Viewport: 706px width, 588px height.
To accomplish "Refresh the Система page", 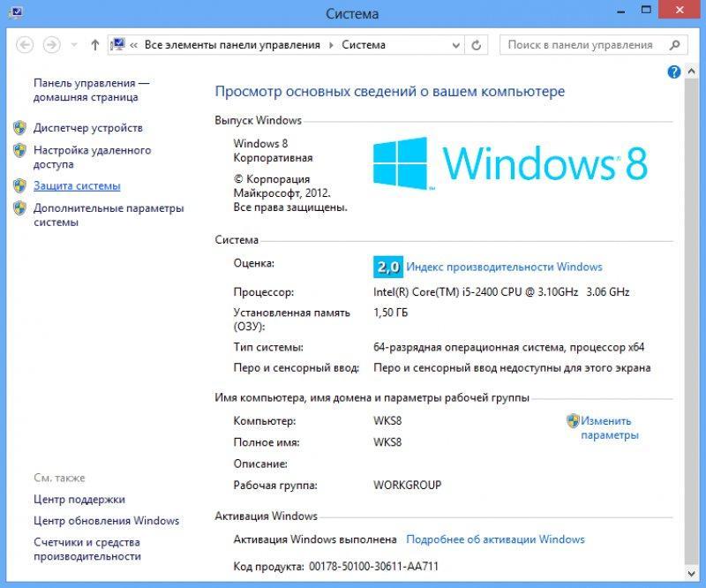I will (x=477, y=45).
